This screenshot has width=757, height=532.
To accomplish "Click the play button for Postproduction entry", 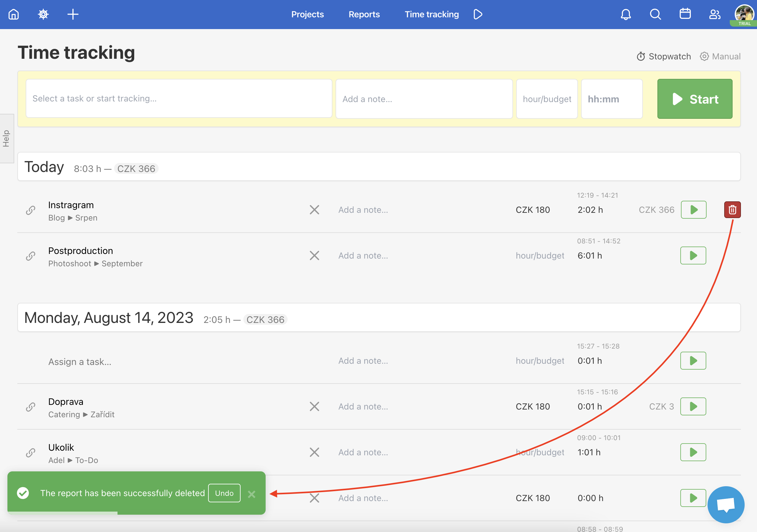I will pyautogui.click(x=693, y=255).
